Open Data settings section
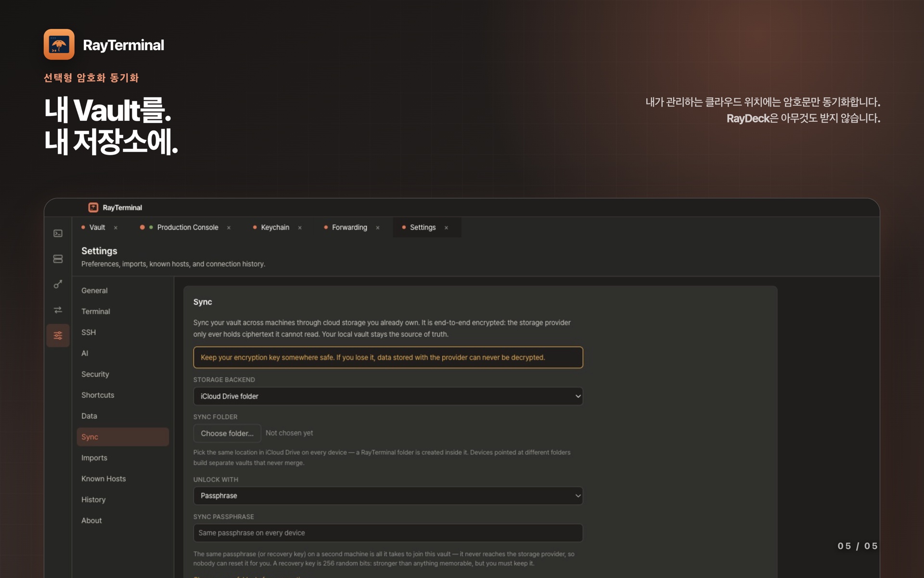Image resolution: width=924 pixels, height=578 pixels. click(x=123, y=416)
